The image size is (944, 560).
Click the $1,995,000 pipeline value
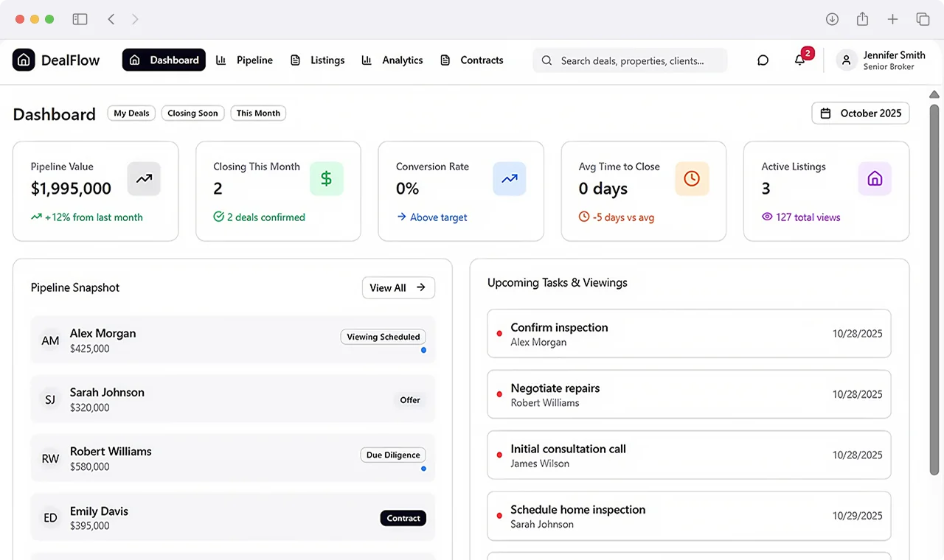(71, 189)
